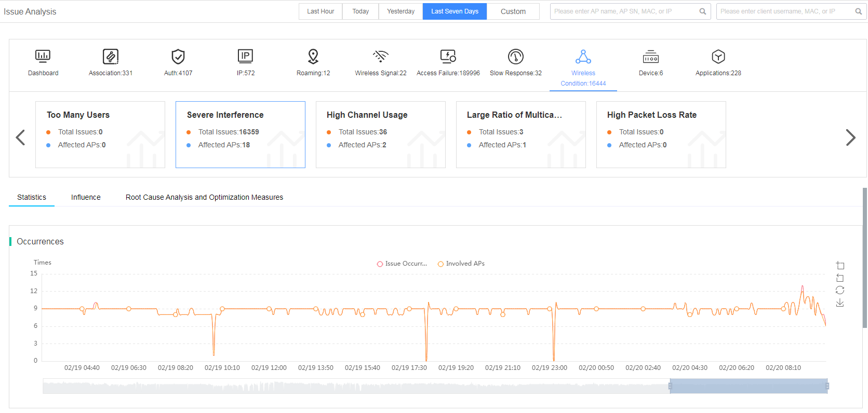868x413 pixels.
Task: Open the Wireless Condition:16444 icon
Action: 583,56
